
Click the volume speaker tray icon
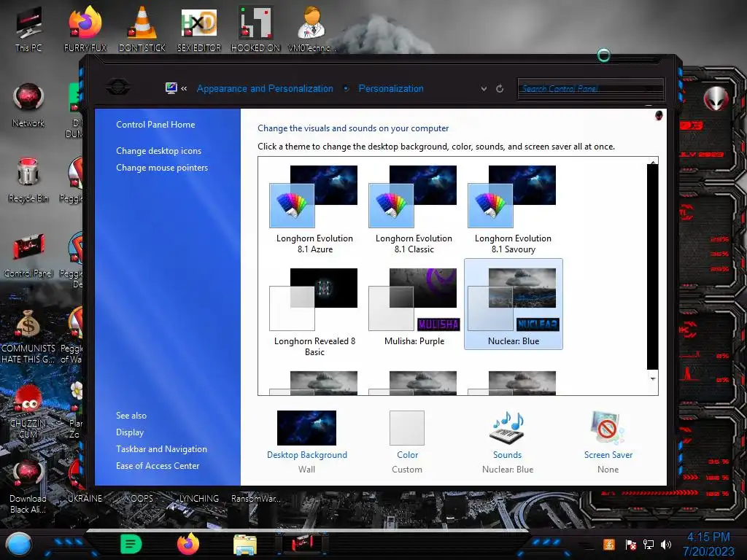tap(666, 544)
